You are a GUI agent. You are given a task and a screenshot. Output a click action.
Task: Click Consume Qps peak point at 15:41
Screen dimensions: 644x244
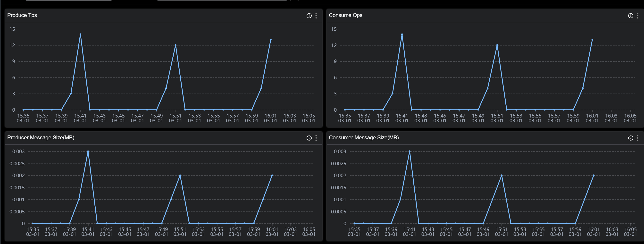[x=402, y=34]
